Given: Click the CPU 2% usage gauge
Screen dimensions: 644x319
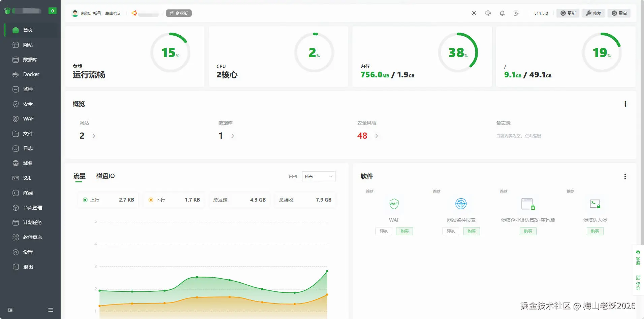Looking at the screenshot, I should 314,52.
